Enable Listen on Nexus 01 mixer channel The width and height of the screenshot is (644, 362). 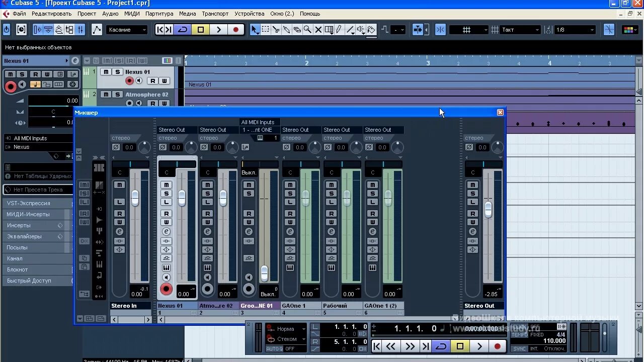[x=166, y=202]
